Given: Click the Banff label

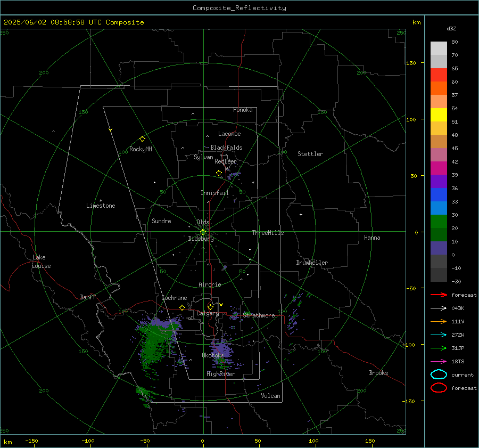Looking at the screenshot, I should 88,297.
